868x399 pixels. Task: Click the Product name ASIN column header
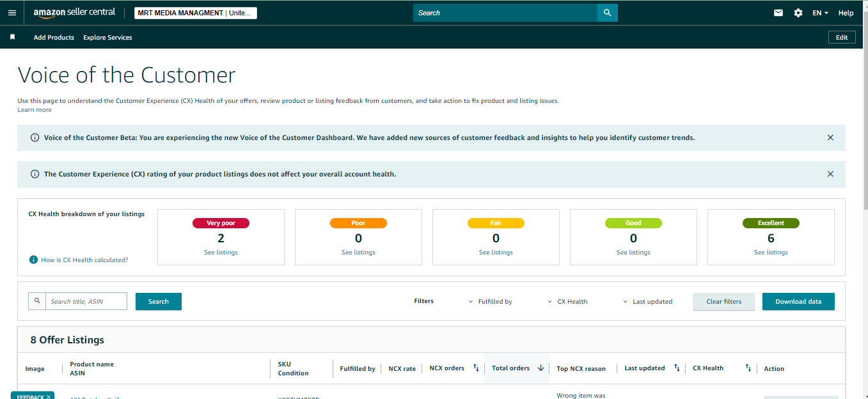point(91,368)
